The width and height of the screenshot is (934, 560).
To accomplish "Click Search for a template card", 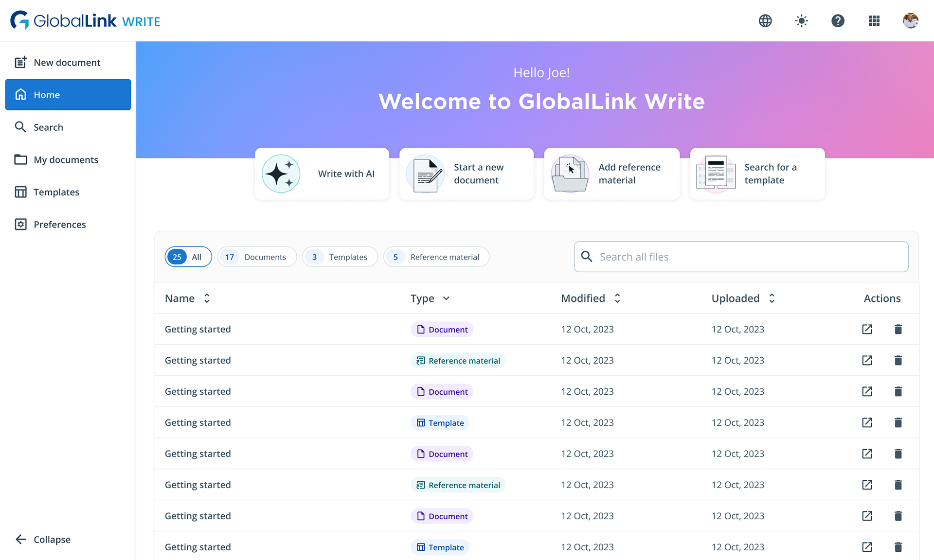I will point(757,174).
